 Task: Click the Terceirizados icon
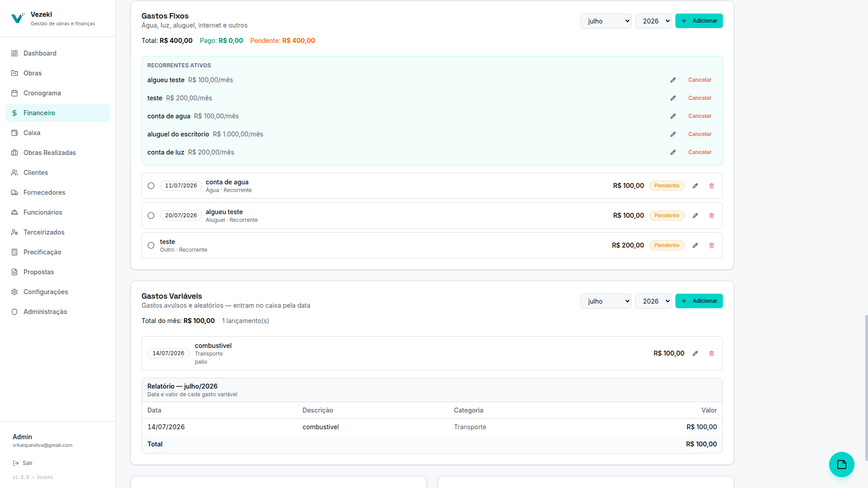(x=14, y=232)
